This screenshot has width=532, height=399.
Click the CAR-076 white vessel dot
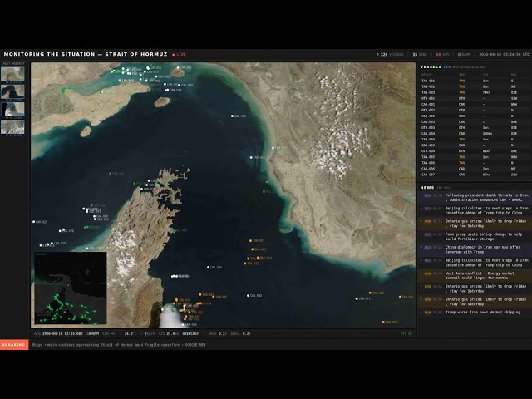(x=60, y=231)
